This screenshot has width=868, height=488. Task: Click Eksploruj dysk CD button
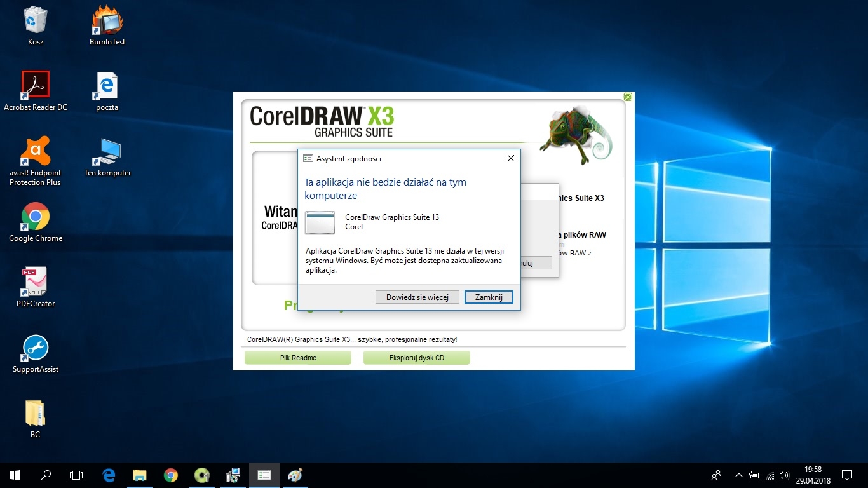point(417,358)
